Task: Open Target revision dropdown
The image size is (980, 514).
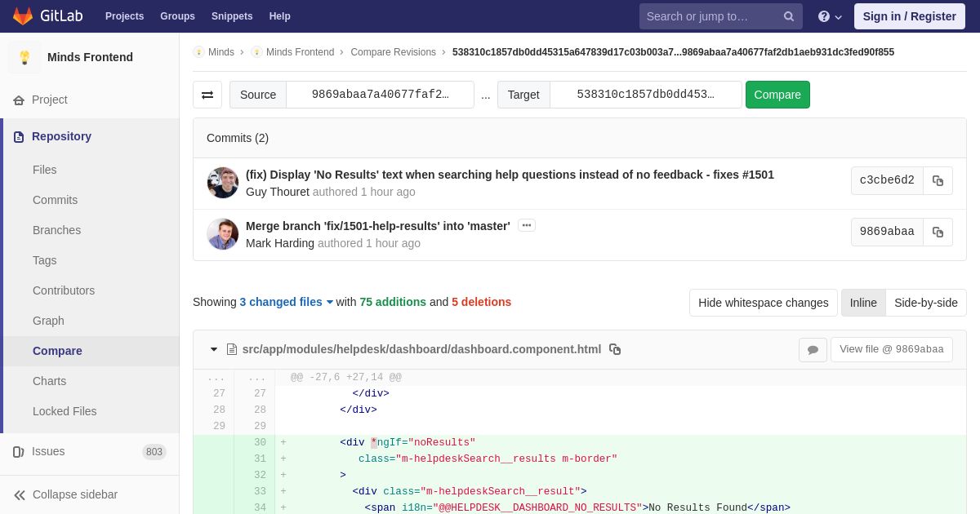Action: (645, 95)
